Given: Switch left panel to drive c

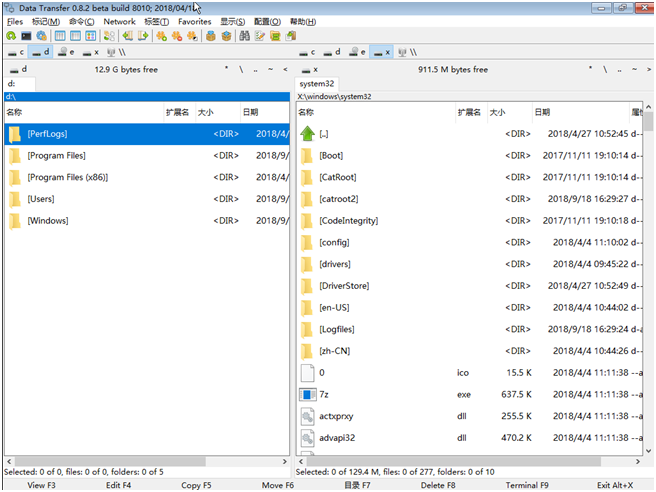Looking at the screenshot, I should (x=16, y=52).
